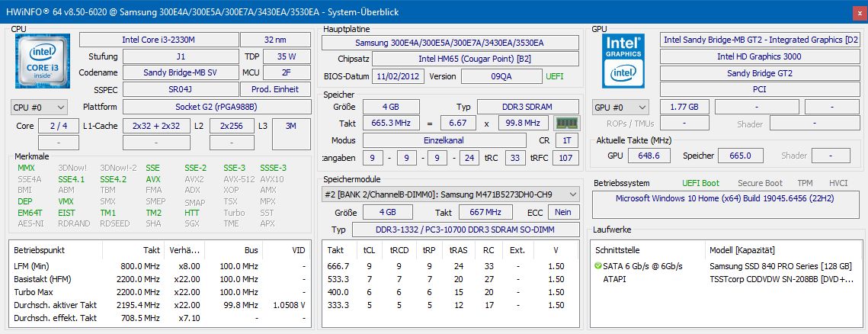Click the Modus Einzelkanal field
This screenshot has width=868, height=334.
(444, 140)
